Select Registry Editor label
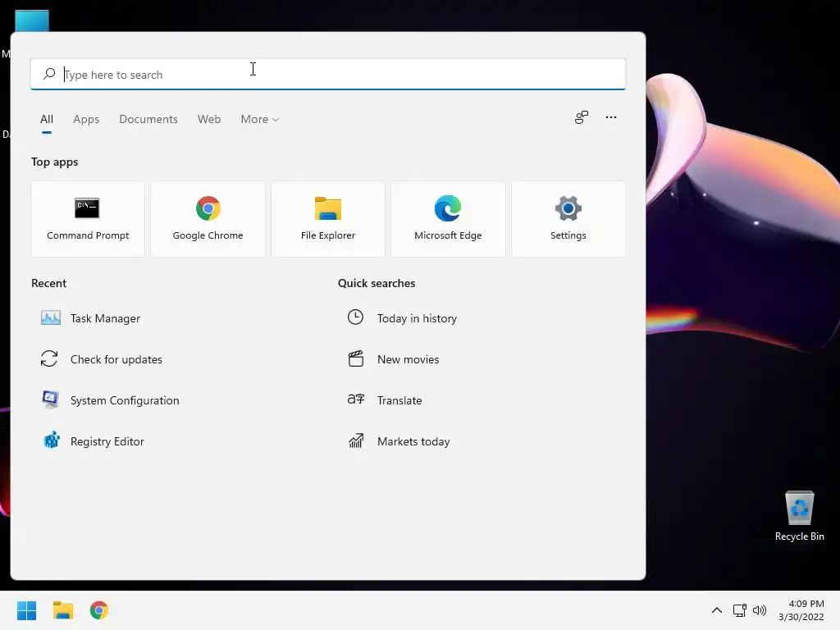This screenshot has width=840, height=630. point(107,441)
